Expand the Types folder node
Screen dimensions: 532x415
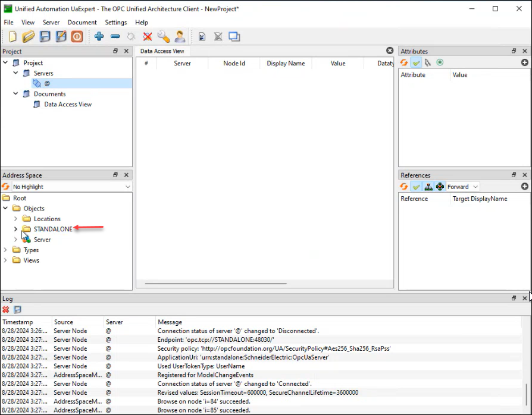pyautogui.click(x=5, y=250)
